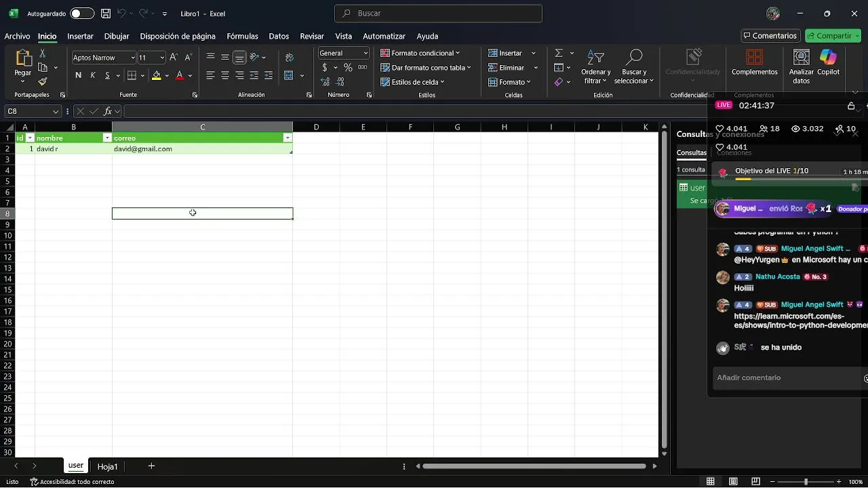Switch to Normal view in status bar
The height and width of the screenshot is (488, 868).
coord(711,481)
